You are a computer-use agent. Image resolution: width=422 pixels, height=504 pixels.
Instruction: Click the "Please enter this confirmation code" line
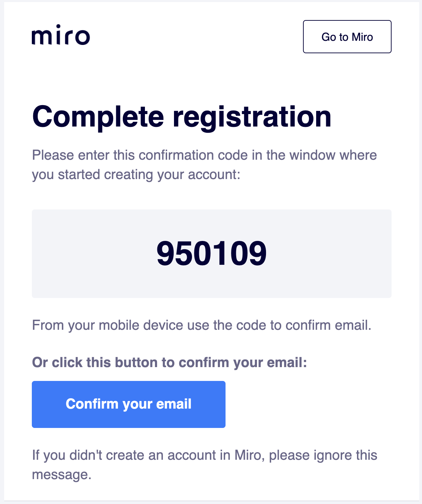point(204,155)
